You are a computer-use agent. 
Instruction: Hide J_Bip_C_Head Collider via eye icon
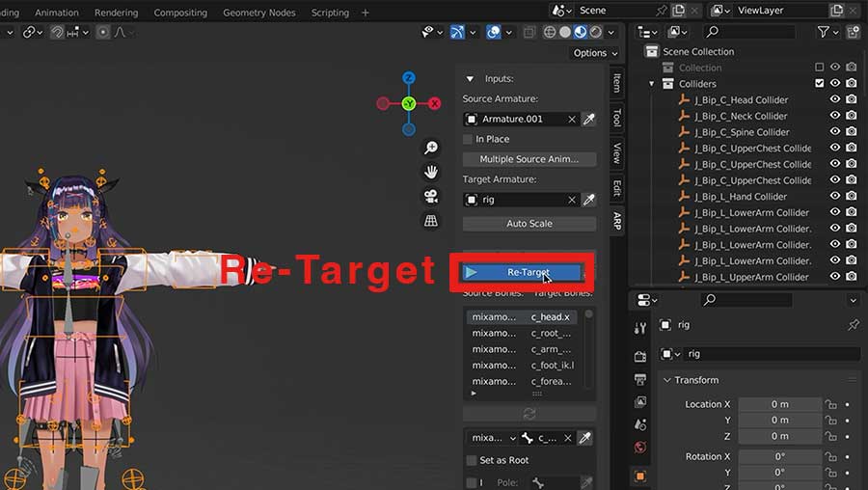click(835, 99)
